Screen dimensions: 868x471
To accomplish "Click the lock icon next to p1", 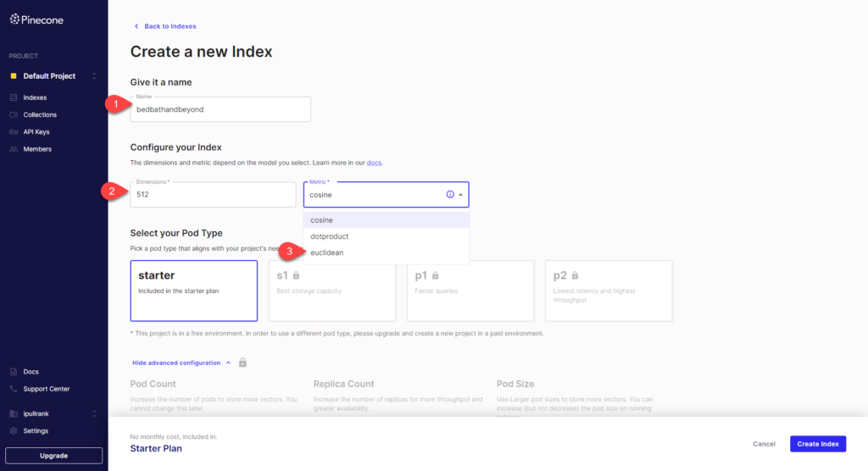I will tap(435, 275).
